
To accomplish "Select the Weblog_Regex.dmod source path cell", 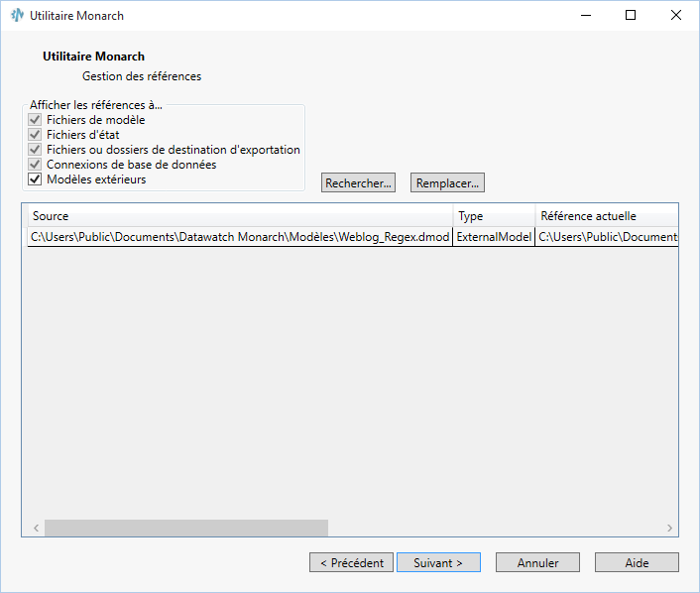I will (x=240, y=237).
